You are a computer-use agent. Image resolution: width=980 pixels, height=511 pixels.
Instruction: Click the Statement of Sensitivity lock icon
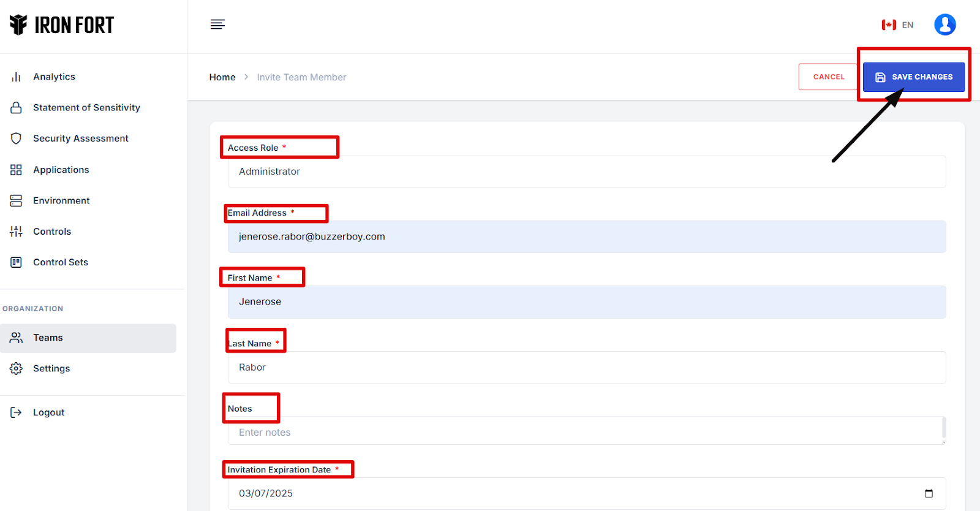pyautogui.click(x=17, y=108)
